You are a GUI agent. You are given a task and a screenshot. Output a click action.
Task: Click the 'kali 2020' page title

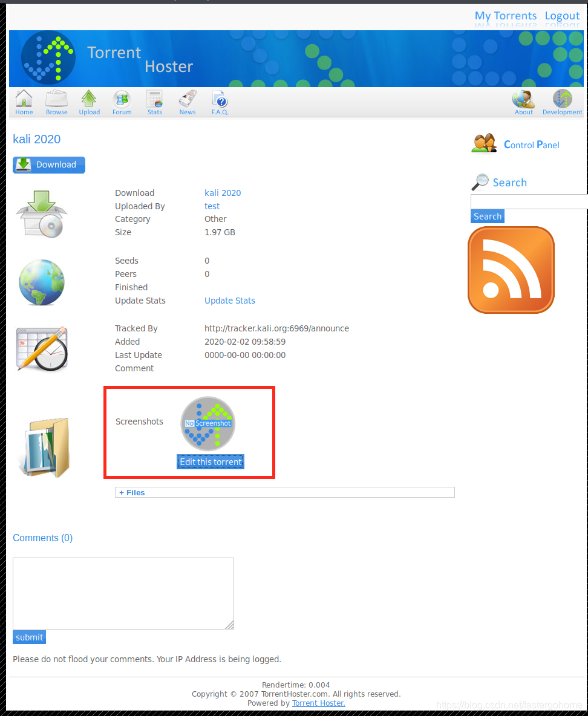(x=36, y=139)
